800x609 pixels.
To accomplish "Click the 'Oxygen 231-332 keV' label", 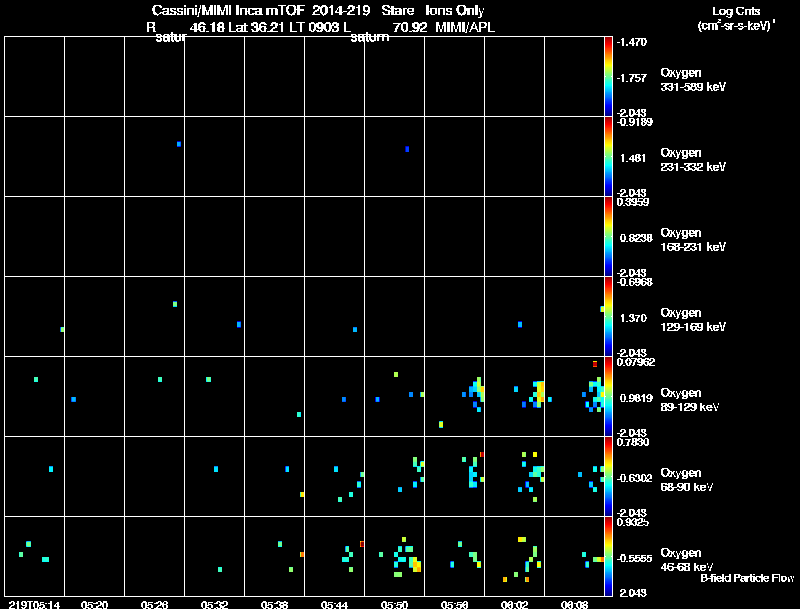I will click(693, 160).
